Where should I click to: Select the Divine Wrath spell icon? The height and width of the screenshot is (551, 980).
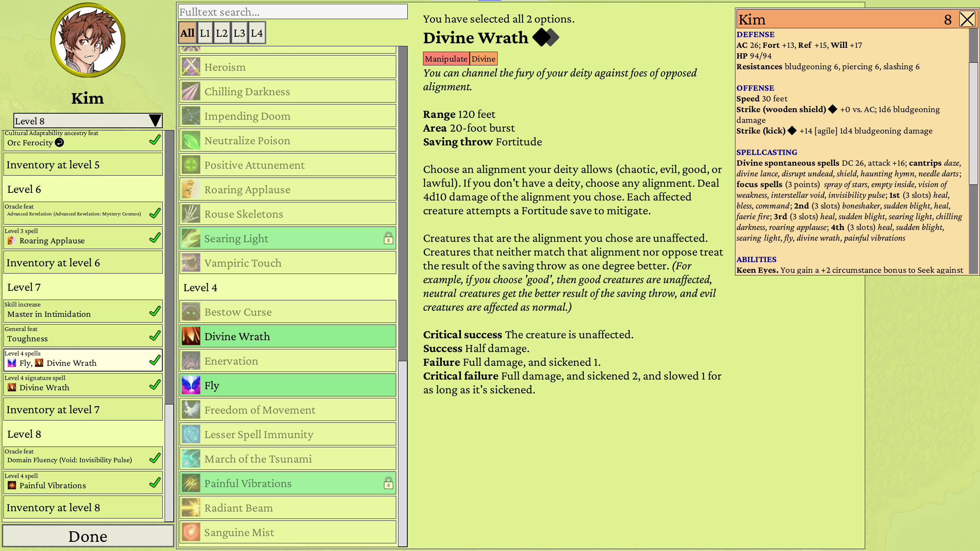coord(191,336)
